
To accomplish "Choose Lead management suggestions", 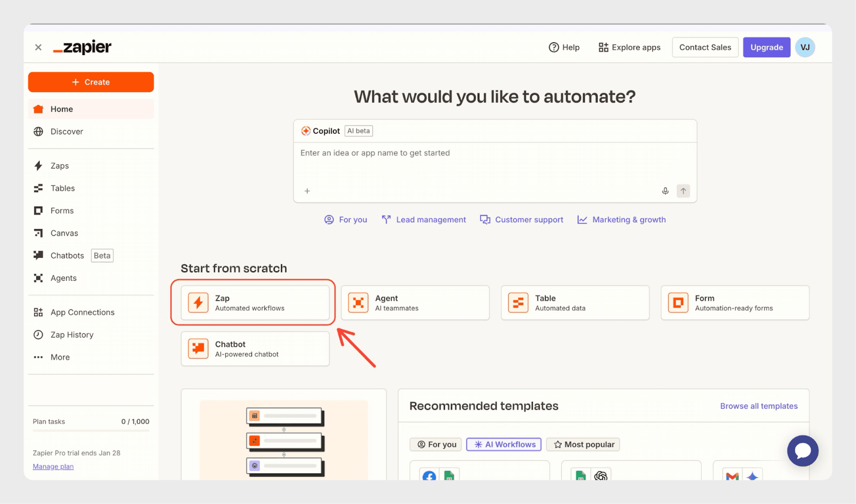I will coord(424,220).
